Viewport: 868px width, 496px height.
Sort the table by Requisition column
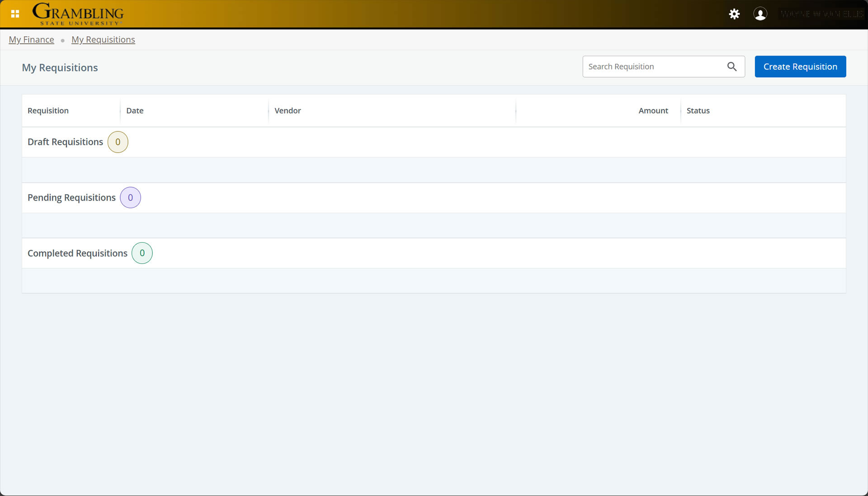pos(48,110)
